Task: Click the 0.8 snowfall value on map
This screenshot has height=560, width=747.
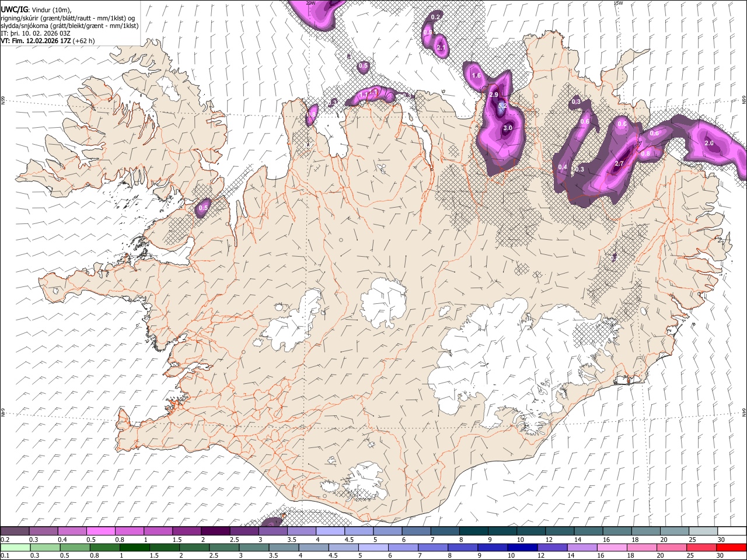Action: (x=645, y=154)
